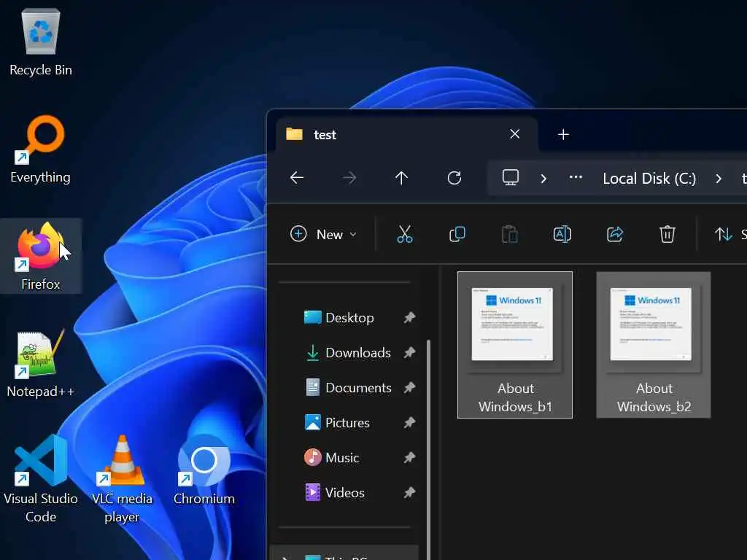Image resolution: width=747 pixels, height=560 pixels.
Task: Select the About Windows_b2 thumbnail
Action: pyautogui.click(x=651, y=324)
